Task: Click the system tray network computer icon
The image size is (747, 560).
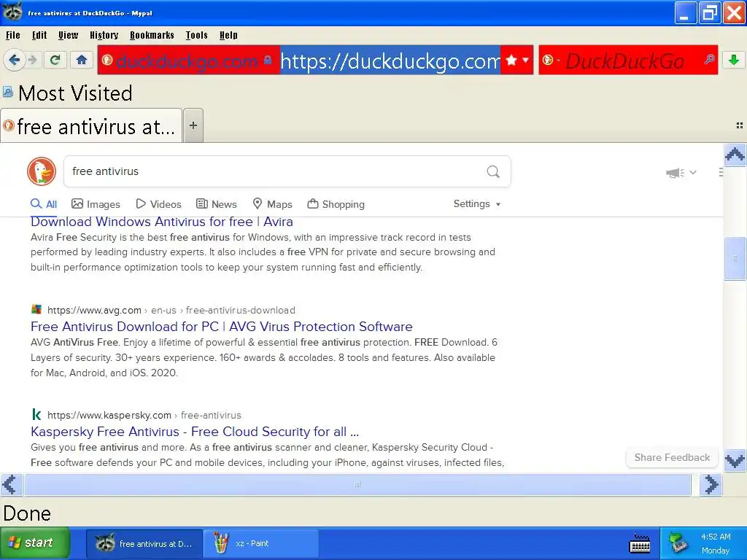Action: (678, 543)
